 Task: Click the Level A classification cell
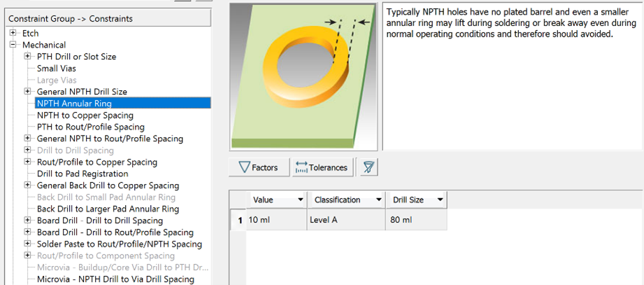346,220
